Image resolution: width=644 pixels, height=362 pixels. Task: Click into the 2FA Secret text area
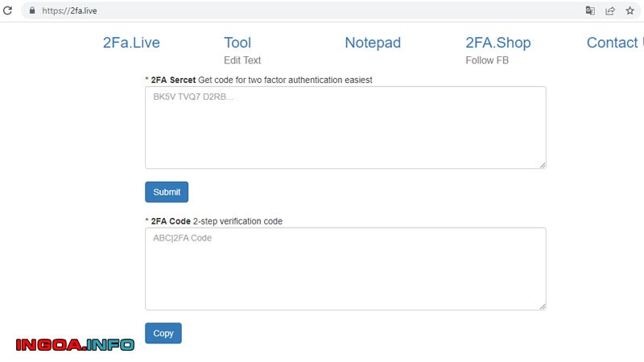pos(345,127)
